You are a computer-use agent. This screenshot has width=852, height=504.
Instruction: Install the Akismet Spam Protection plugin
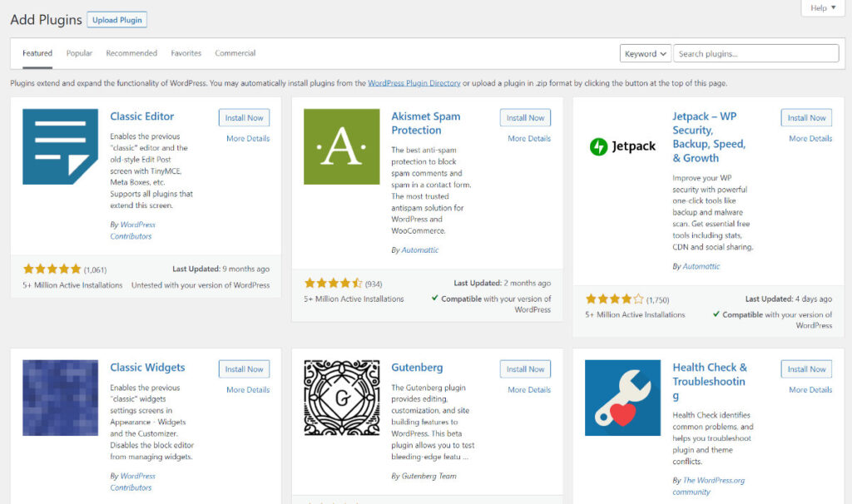click(x=525, y=118)
